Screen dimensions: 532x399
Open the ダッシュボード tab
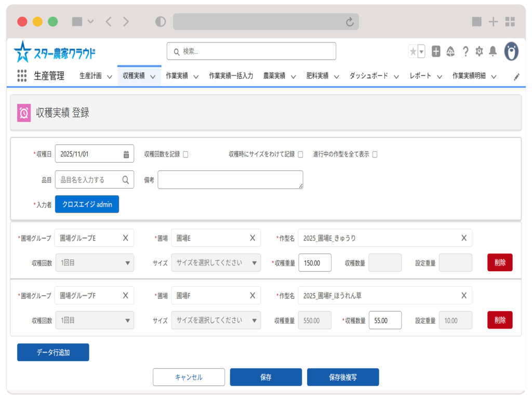pyautogui.click(x=368, y=76)
